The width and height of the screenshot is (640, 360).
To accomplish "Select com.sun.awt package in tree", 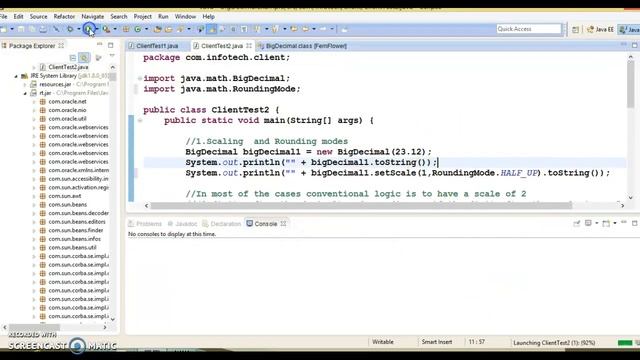I will pos(65,196).
